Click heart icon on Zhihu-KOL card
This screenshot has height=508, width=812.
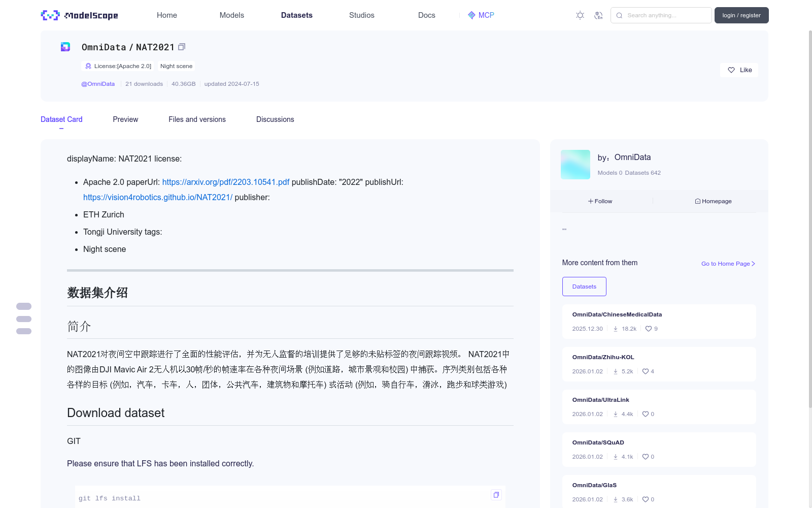[x=646, y=371]
